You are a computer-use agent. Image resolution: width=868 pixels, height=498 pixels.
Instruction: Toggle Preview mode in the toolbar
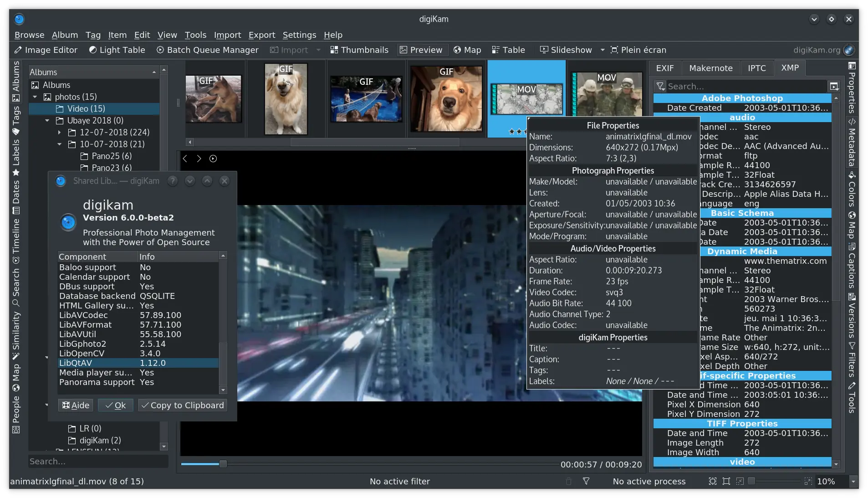[421, 50]
